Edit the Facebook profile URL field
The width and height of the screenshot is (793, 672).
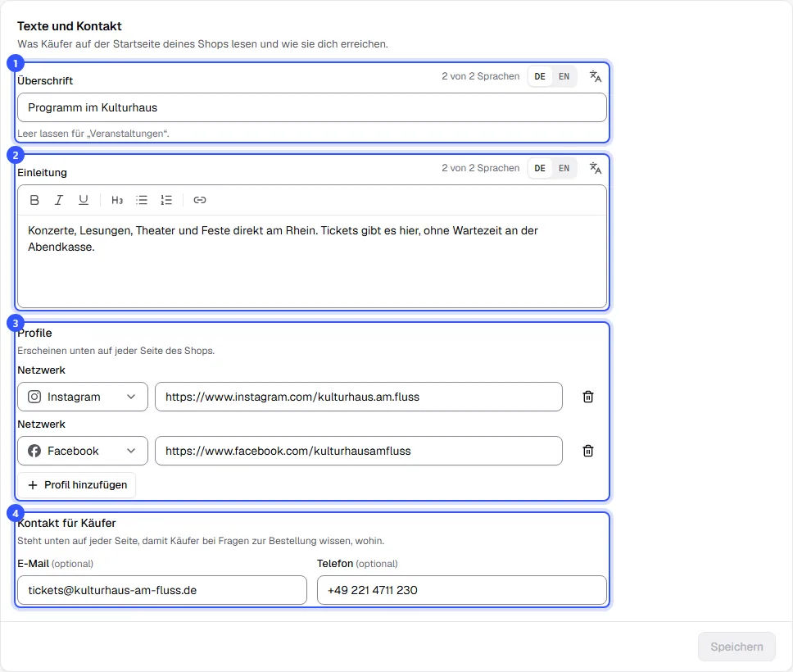pyautogui.click(x=359, y=451)
